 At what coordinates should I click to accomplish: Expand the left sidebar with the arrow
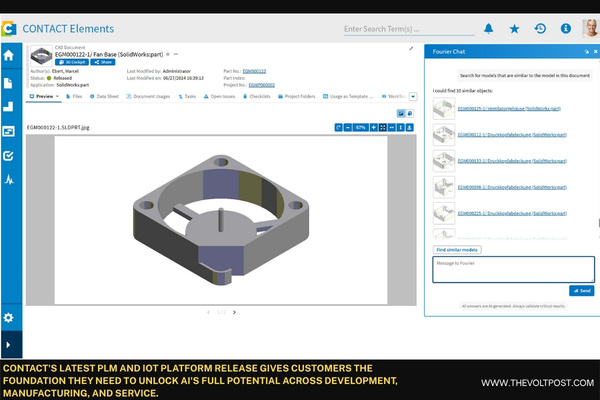(8, 344)
